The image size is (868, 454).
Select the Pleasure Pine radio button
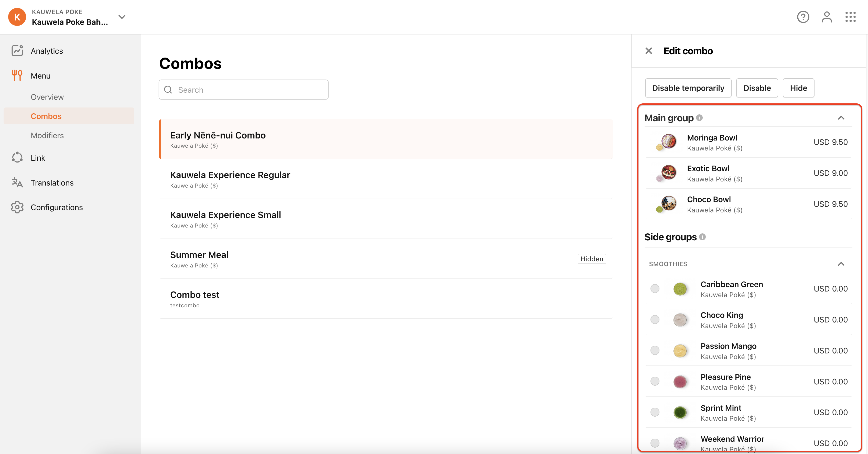(655, 381)
